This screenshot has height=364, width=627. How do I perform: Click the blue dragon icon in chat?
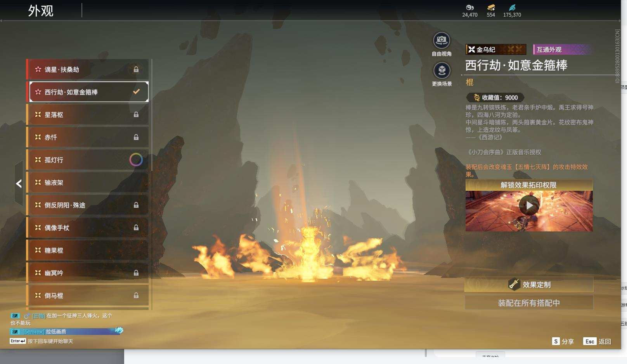pos(119,330)
